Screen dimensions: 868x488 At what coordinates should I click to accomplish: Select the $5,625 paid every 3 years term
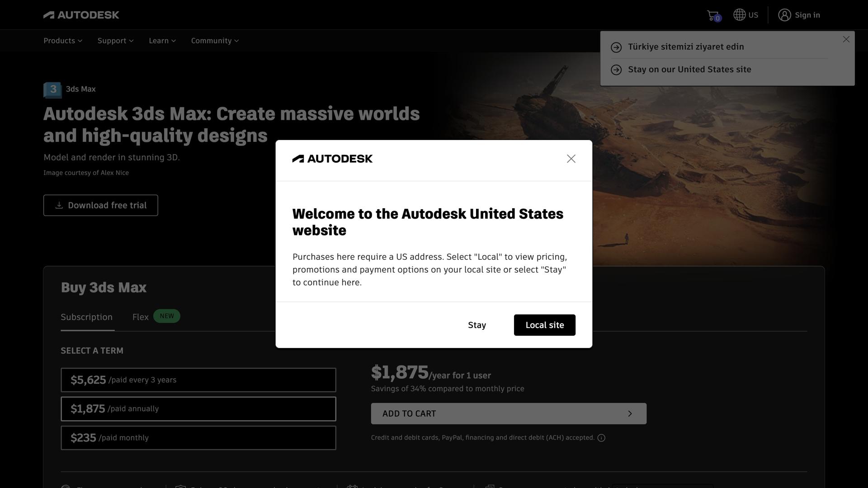pos(198,380)
